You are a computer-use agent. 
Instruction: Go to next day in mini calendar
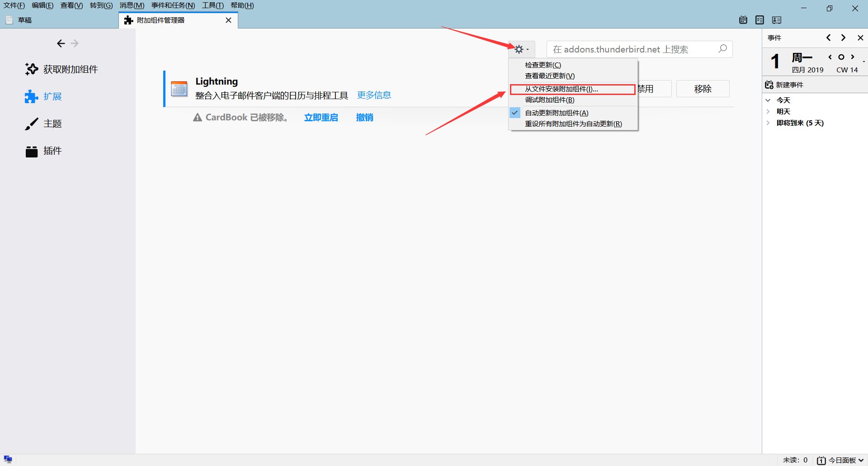pos(853,57)
